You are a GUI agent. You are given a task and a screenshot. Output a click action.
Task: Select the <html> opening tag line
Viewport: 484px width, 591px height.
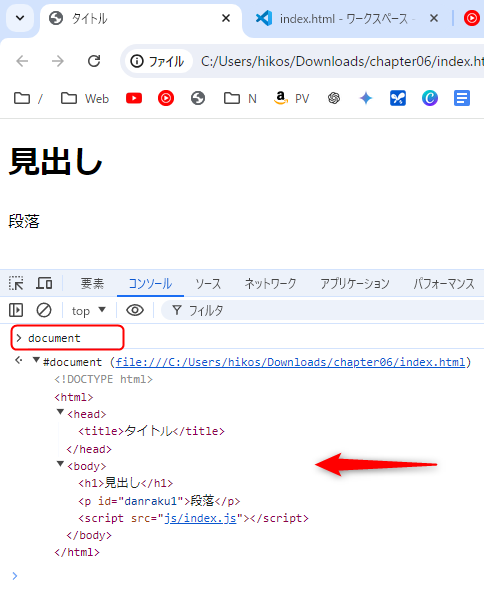point(74,397)
